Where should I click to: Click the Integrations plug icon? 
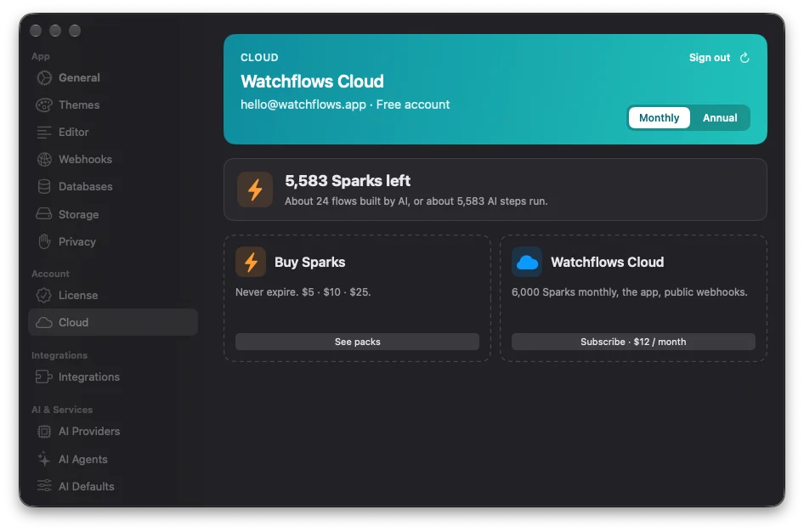pos(44,376)
